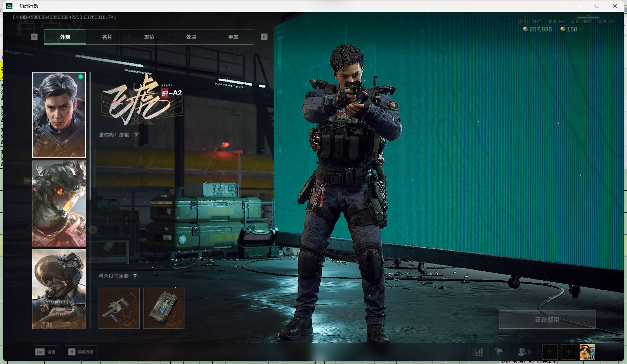Select the pilot helmet skin thumbnail
The image size is (627, 364).
click(59, 289)
